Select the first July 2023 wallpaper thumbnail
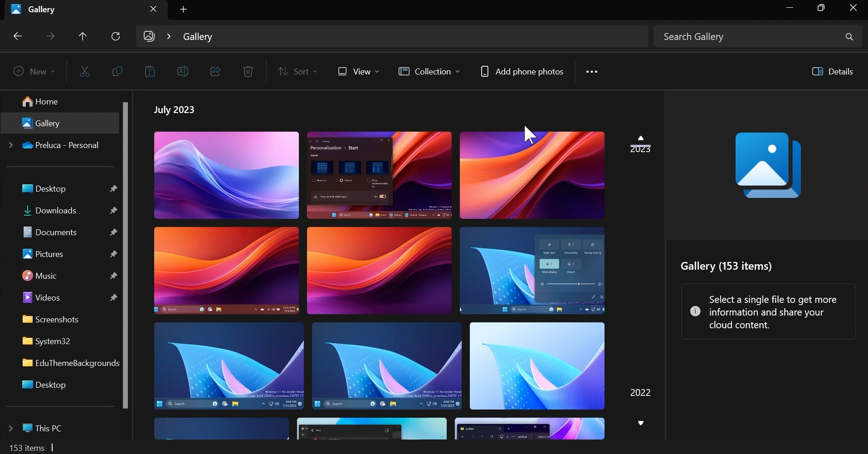This screenshot has height=454, width=868. (226, 175)
